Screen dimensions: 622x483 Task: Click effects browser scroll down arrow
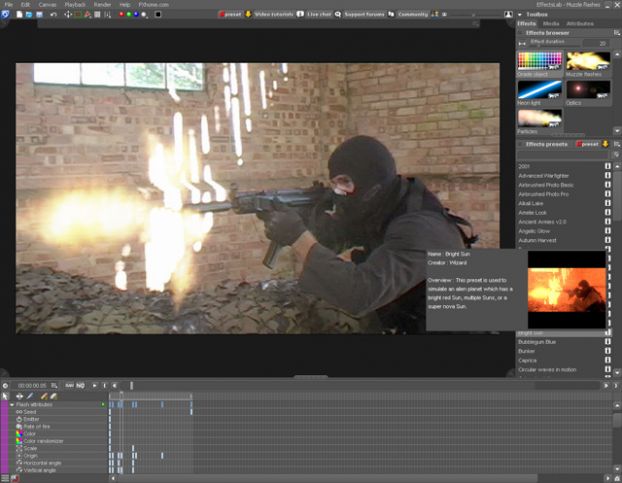pyautogui.click(x=617, y=130)
